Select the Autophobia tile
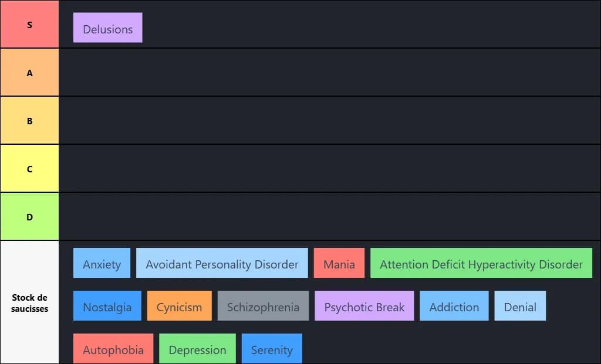The height and width of the screenshot is (364, 601). [113, 349]
